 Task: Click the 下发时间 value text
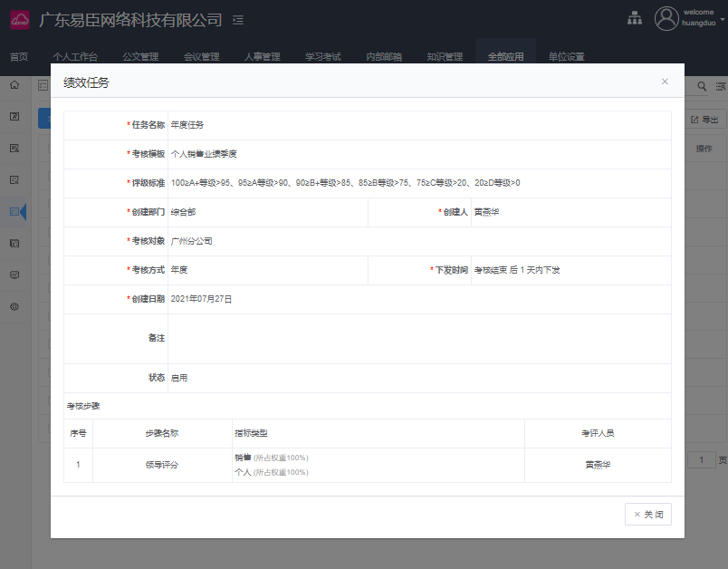(517, 270)
